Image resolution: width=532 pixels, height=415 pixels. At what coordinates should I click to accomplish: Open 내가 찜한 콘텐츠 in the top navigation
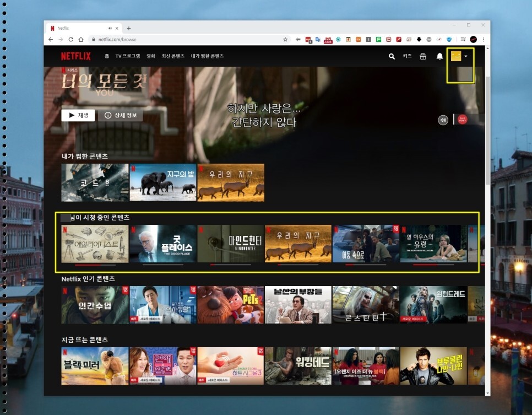(207, 56)
